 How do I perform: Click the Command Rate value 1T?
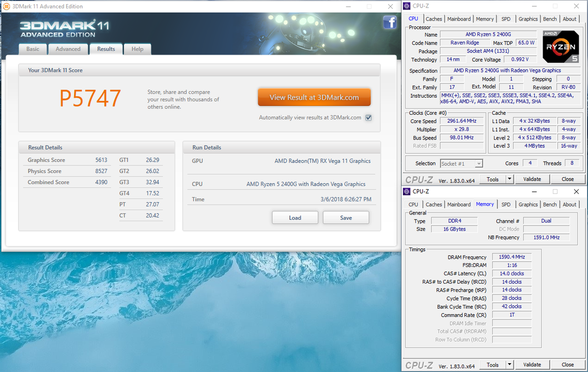point(512,315)
